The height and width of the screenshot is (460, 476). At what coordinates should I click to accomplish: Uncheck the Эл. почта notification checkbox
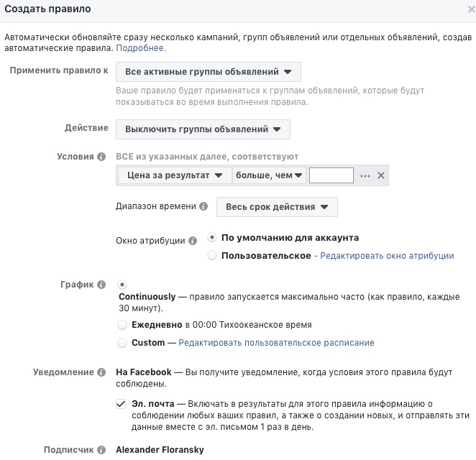(121, 404)
